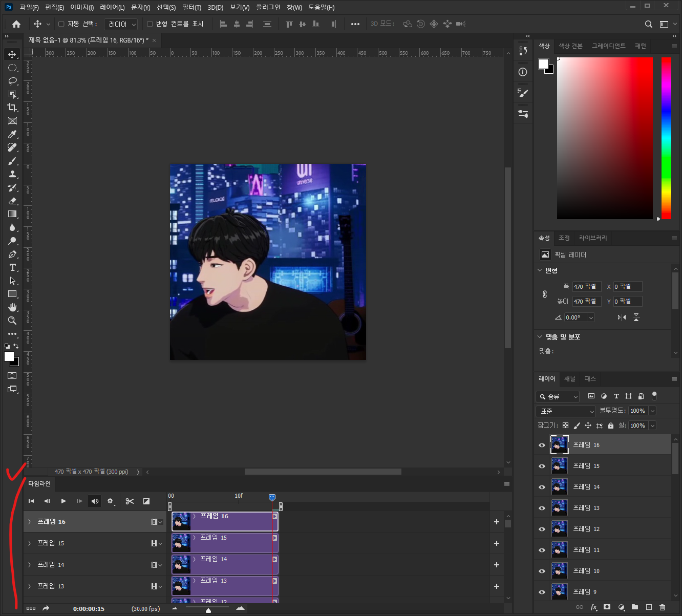Open the opacity 100% dropdown arrow
This screenshot has width=682, height=616.
click(x=652, y=411)
